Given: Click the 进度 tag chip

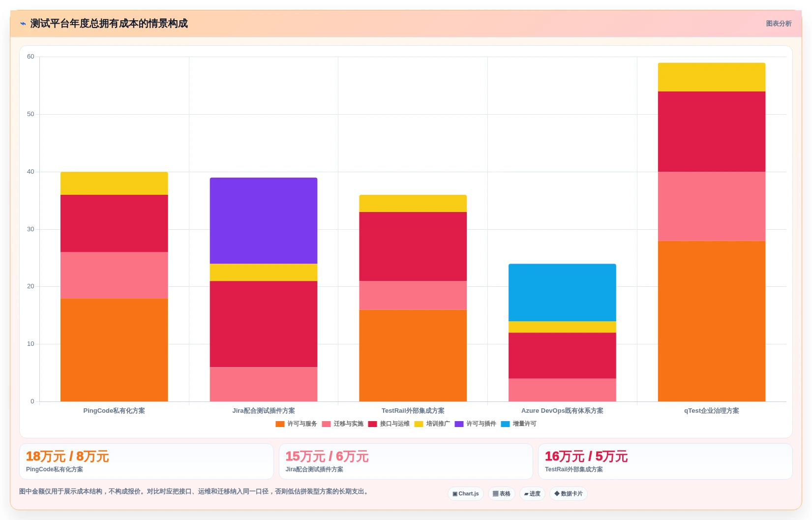Looking at the screenshot, I should 532,494.
